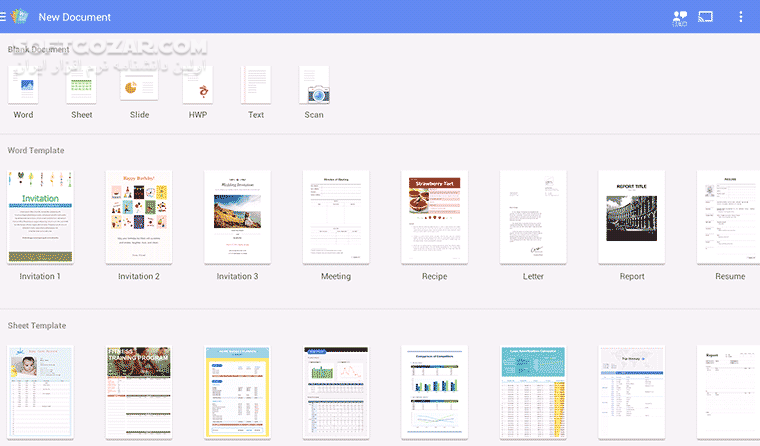This screenshot has width=760, height=446.
Task: Open the trip itinerary map sheet template
Action: (x=632, y=392)
